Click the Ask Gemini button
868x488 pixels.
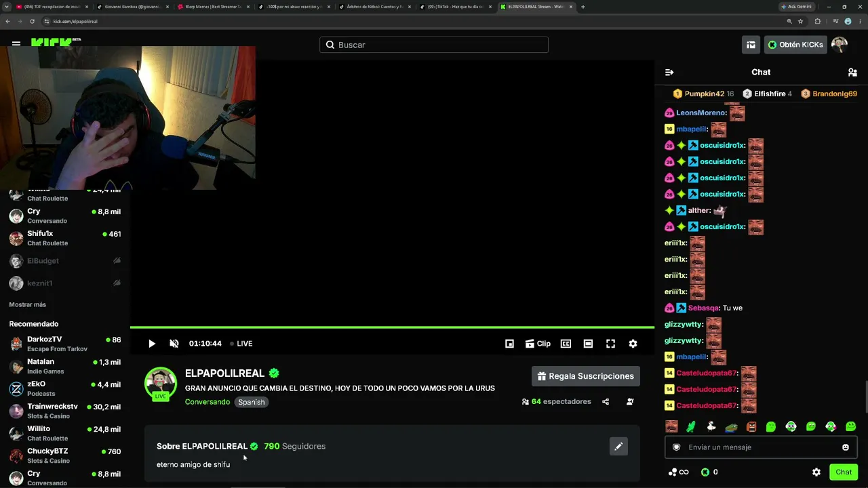point(796,7)
